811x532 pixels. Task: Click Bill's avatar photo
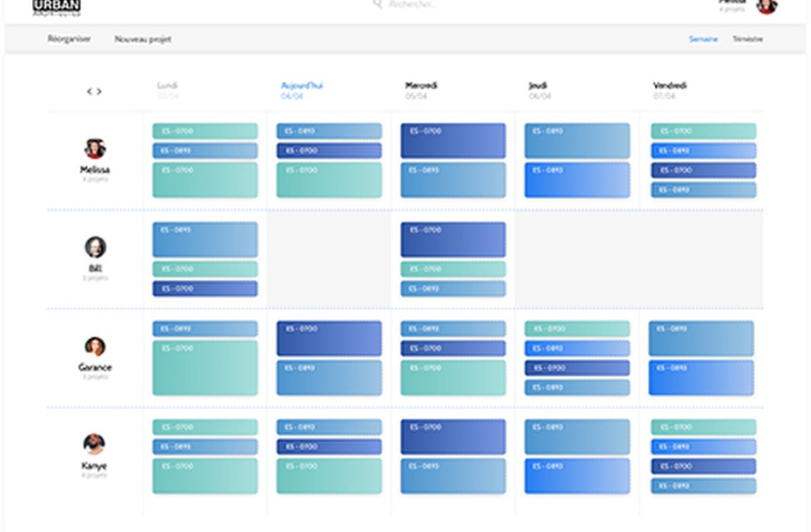coord(94,247)
